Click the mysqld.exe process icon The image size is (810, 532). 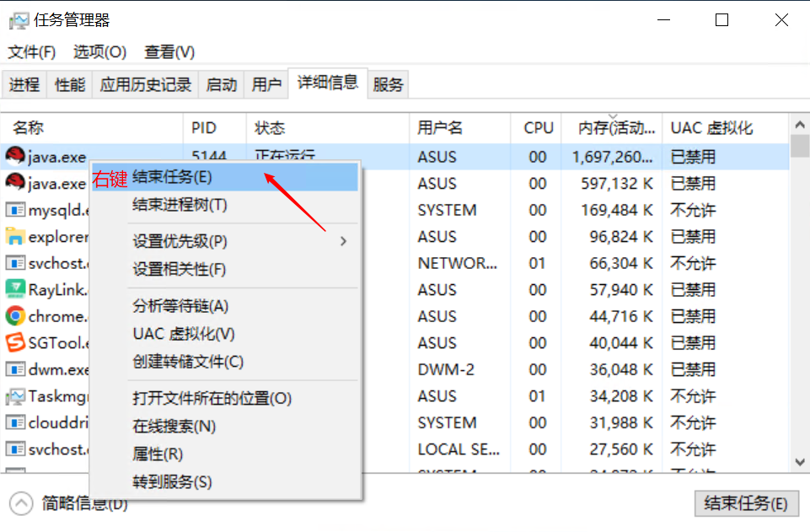tap(15, 210)
